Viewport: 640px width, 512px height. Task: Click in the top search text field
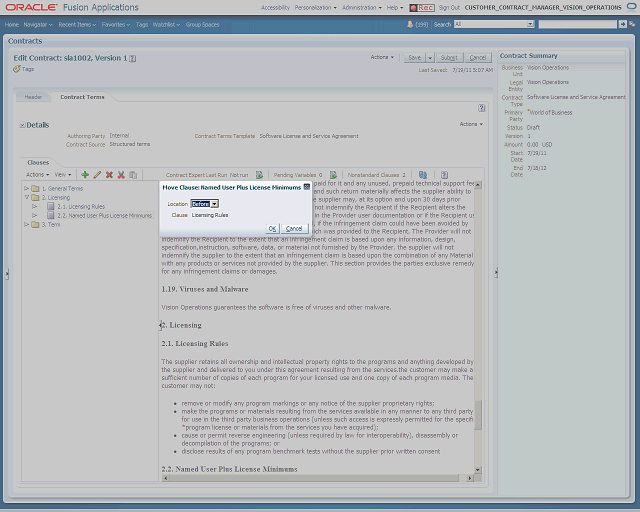coord(578,24)
